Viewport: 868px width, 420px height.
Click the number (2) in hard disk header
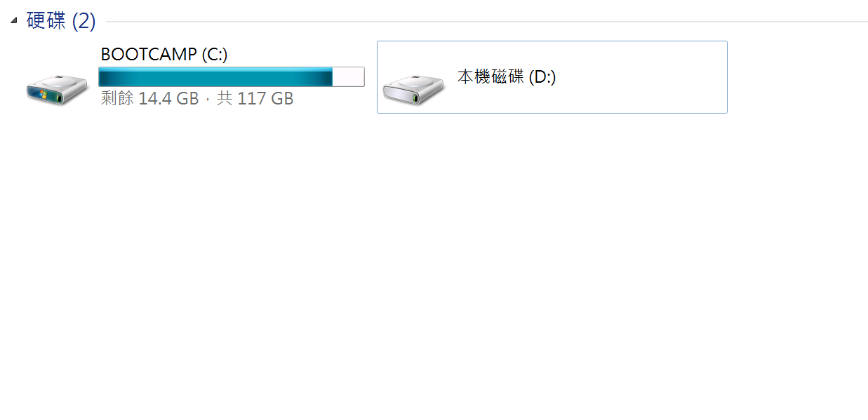(84, 20)
